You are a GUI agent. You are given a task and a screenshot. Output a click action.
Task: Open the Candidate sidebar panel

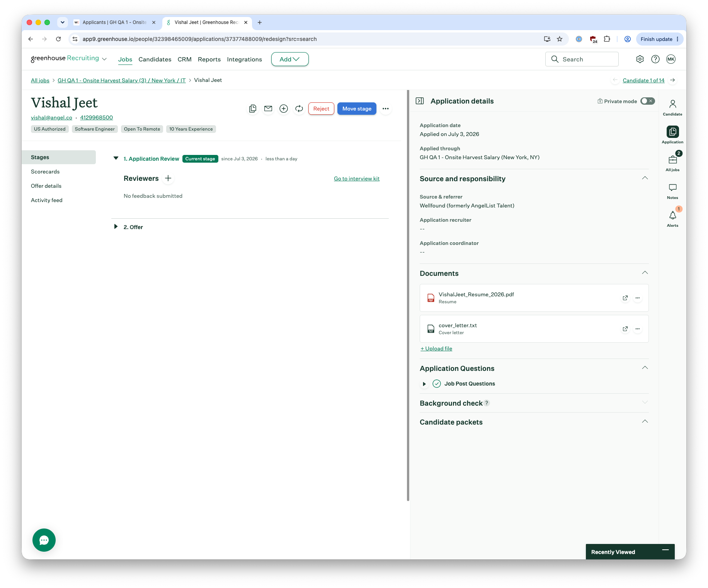[x=672, y=108]
